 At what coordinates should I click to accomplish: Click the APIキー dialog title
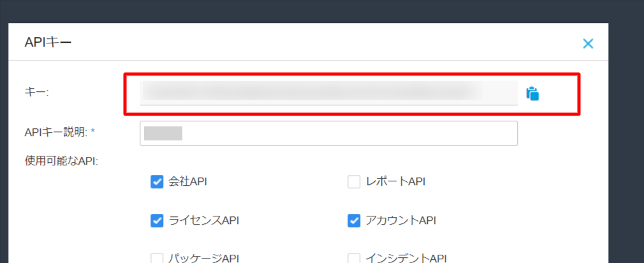[48, 42]
